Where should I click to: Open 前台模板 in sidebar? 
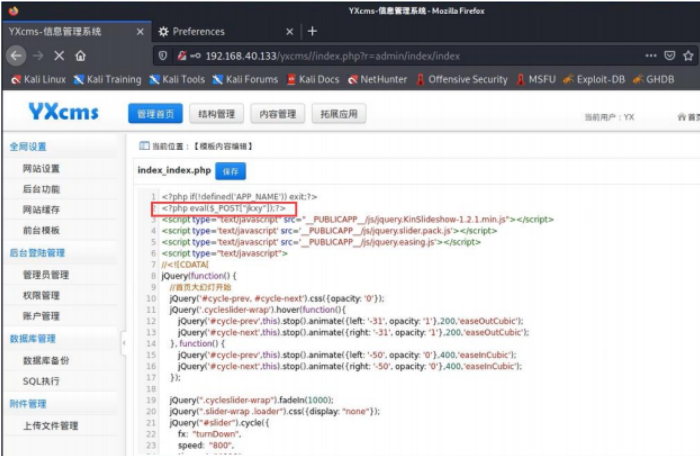click(x=41, y=230)
